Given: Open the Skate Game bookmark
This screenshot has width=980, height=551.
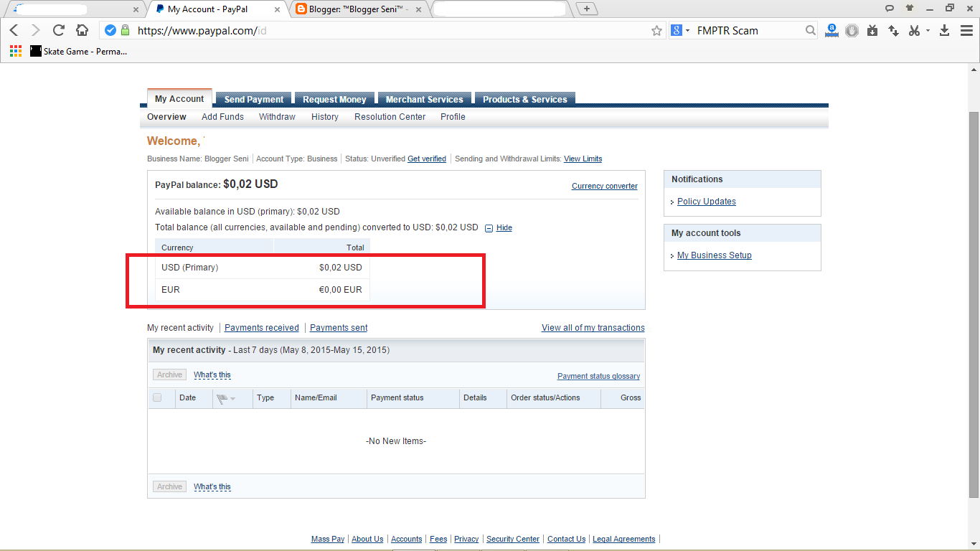Looking at the screenshot, I should [79, 51].
